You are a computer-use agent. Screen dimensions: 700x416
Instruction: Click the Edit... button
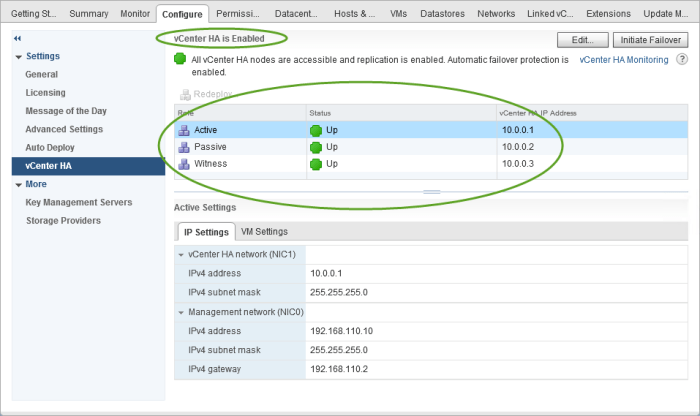[583, 40]
